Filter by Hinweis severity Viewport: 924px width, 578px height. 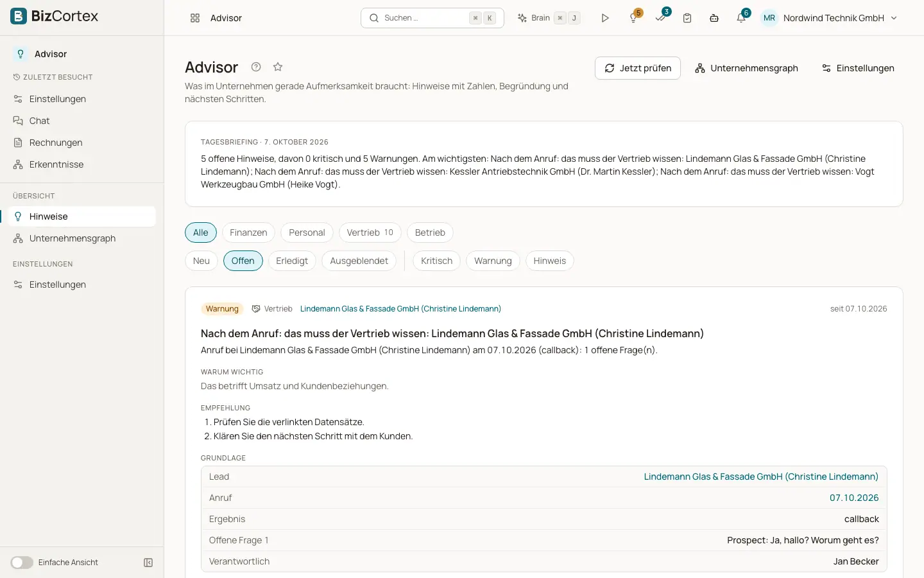pos(550,261)
